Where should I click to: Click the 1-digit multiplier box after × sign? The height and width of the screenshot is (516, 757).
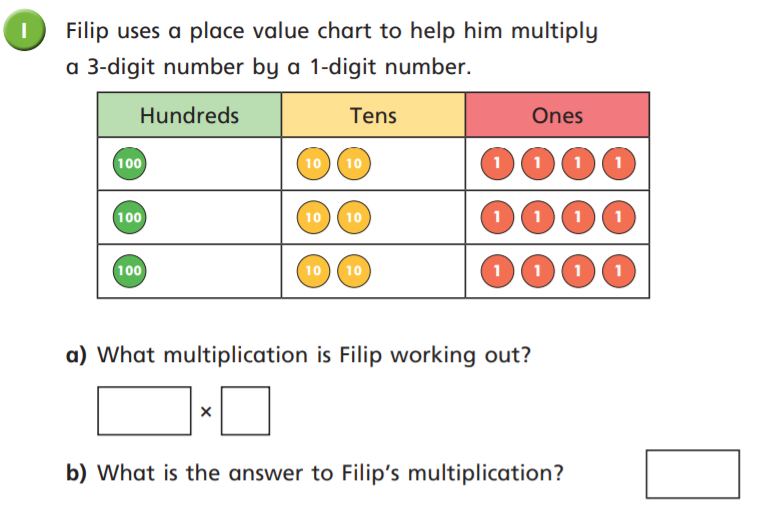[x=245, y=411]
